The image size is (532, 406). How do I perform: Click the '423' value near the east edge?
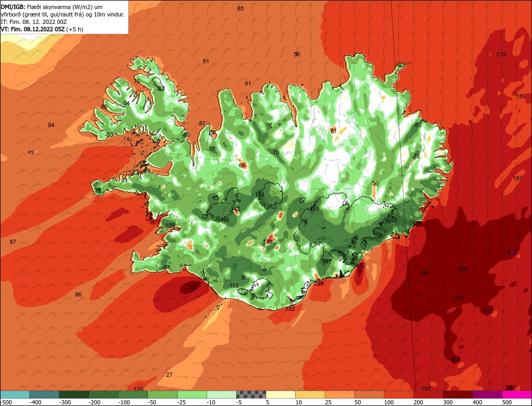pyautogui.click(x=512, y=252)
